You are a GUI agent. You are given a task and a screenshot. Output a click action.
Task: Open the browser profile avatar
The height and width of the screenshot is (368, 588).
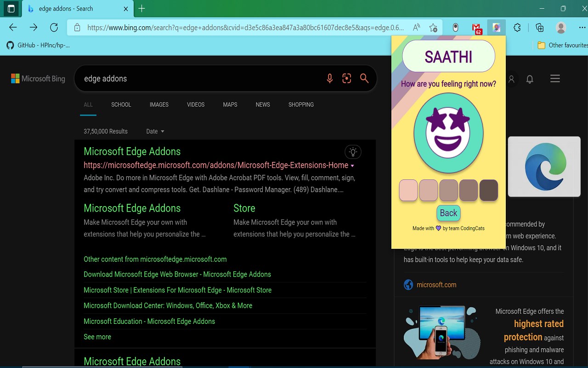(561, 28)
